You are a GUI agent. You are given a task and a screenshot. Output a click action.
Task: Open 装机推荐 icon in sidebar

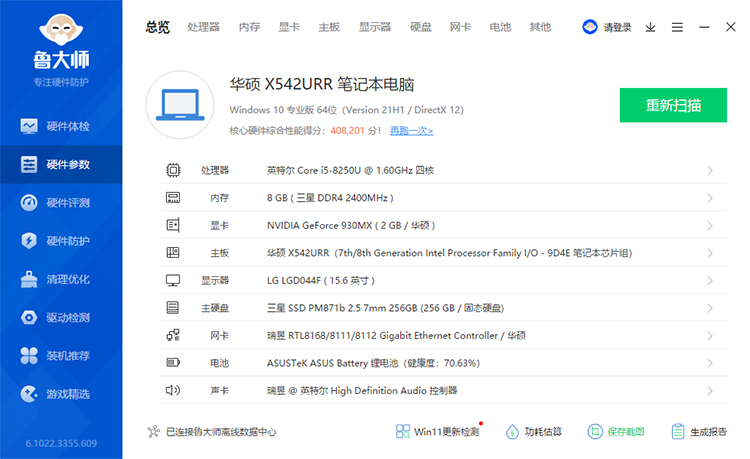click(29, 356)
